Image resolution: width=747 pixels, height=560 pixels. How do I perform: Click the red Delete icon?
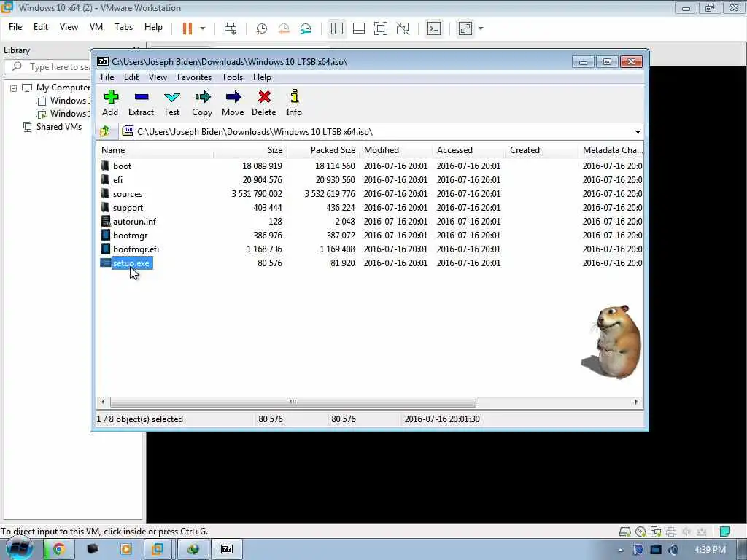pos(264,103)
